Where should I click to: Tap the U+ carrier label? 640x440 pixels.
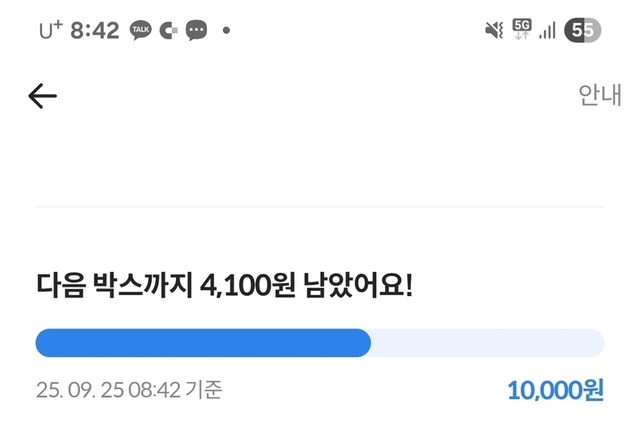(50, 31)
